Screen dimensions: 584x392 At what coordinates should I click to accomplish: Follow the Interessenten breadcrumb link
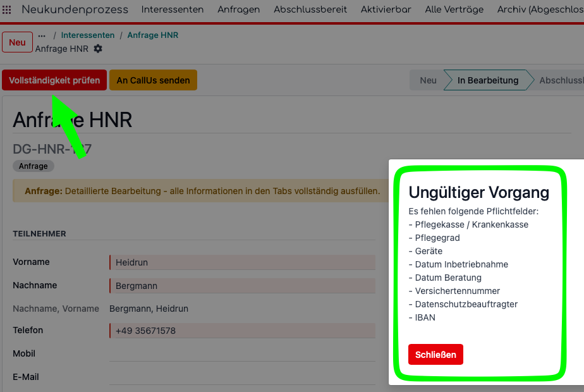coord(88,35)
